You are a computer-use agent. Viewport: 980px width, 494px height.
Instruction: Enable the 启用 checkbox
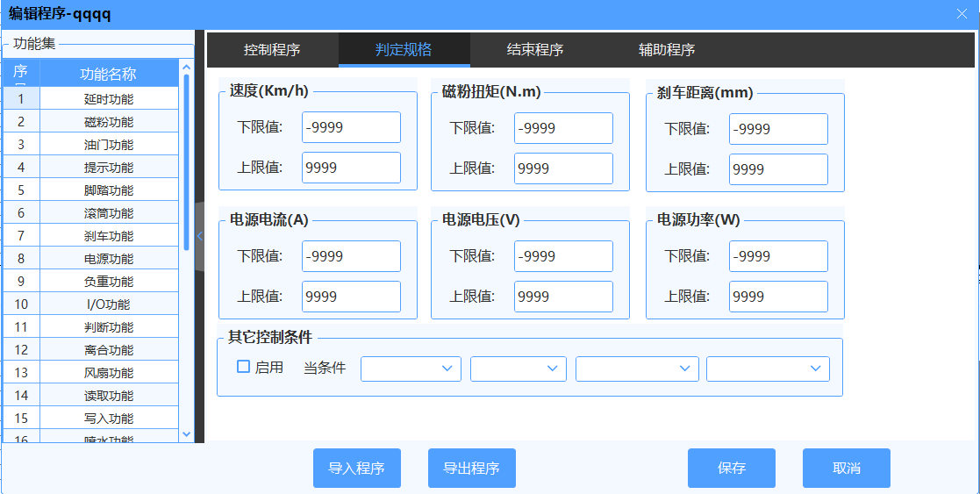(244, 367)
